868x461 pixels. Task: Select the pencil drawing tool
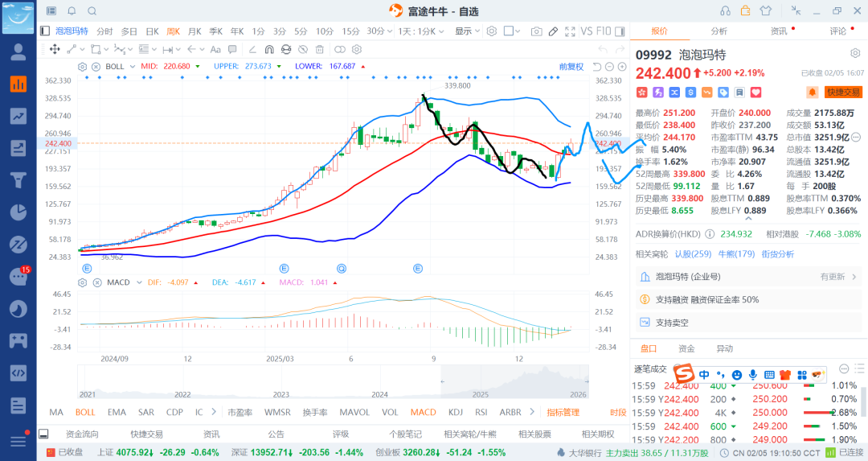click(x=553, y=31)
